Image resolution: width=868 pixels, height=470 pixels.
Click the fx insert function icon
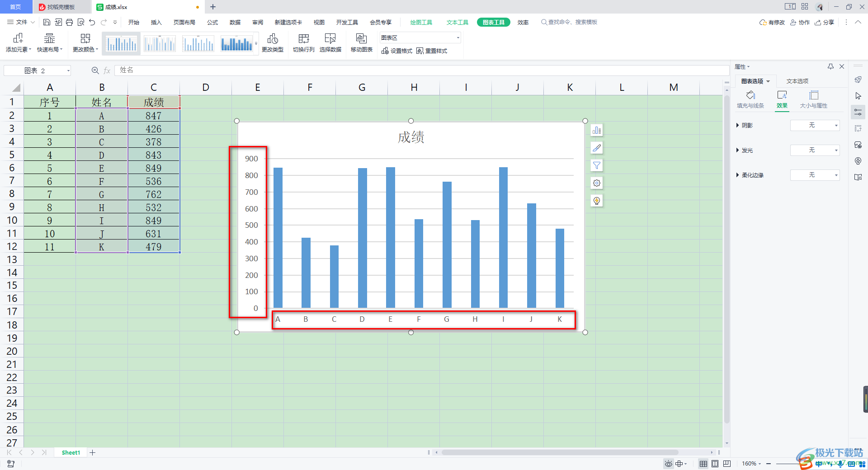pos(107,70)
